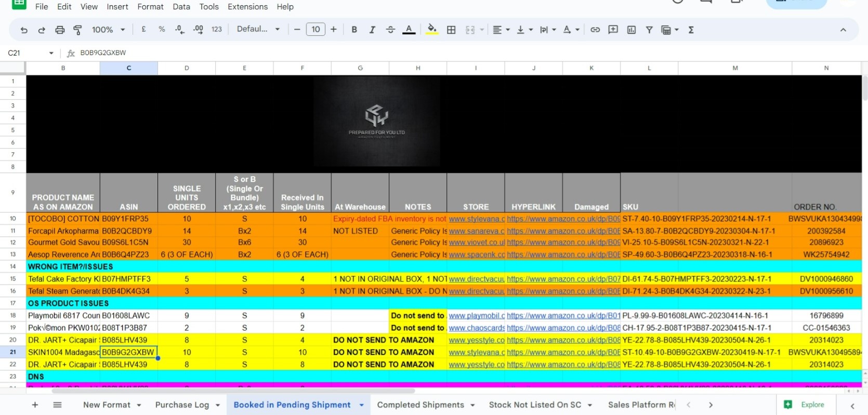Open the File menu
Viewport: 868px width, 415px height.
click(42, 7)
